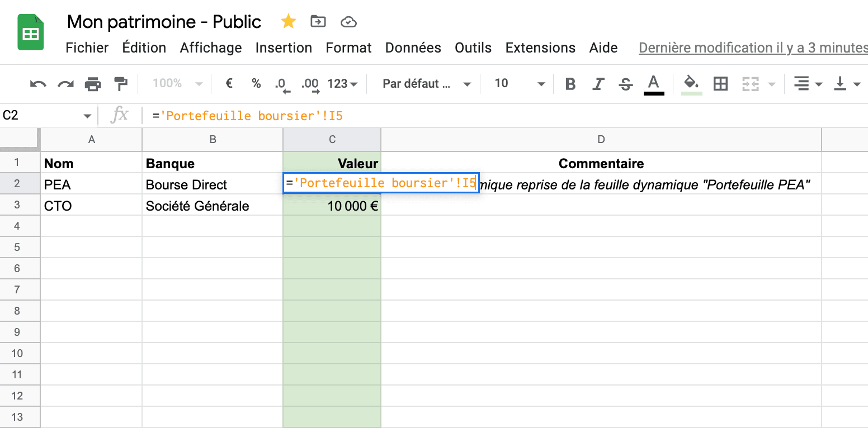
Task: Toggle bold formatting
Action: 570,84
